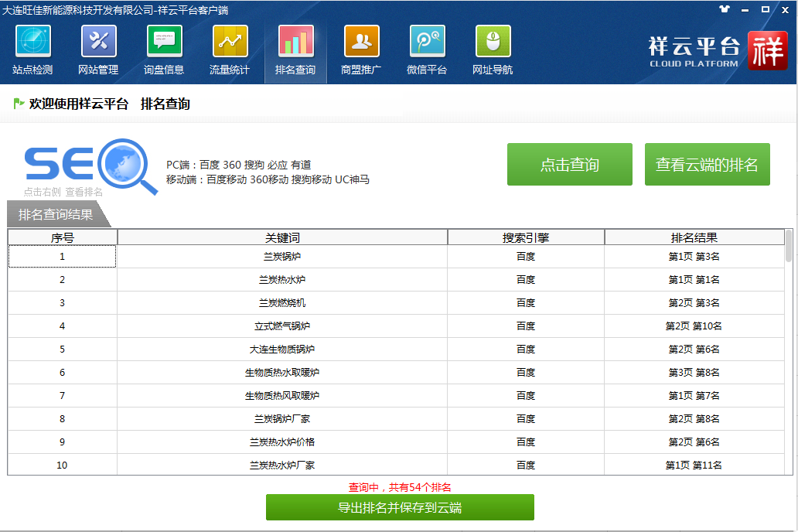Screen dimensions: 798x532
Task: Open 网址导航 mouse icon
Action: pos(493,41)
